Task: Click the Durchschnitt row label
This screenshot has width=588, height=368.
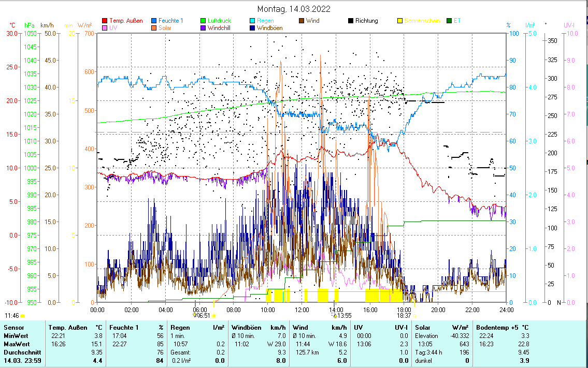Action: pos(21,352)
